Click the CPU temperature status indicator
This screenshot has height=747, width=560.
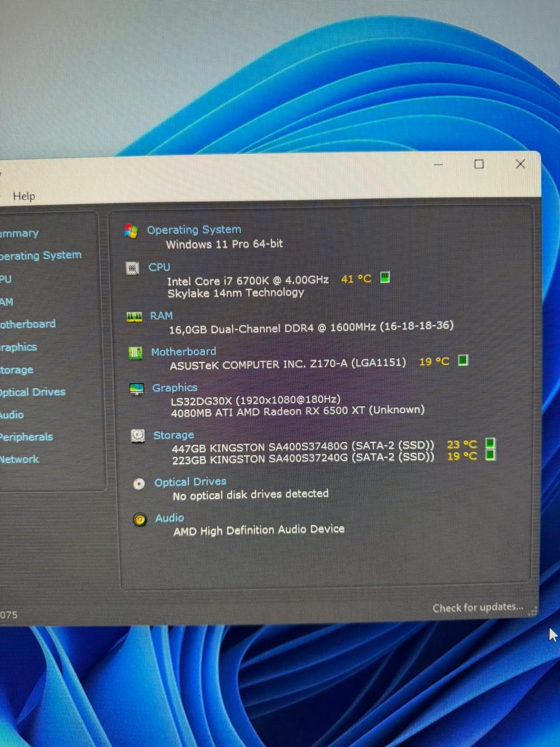[x=384, y=277]
